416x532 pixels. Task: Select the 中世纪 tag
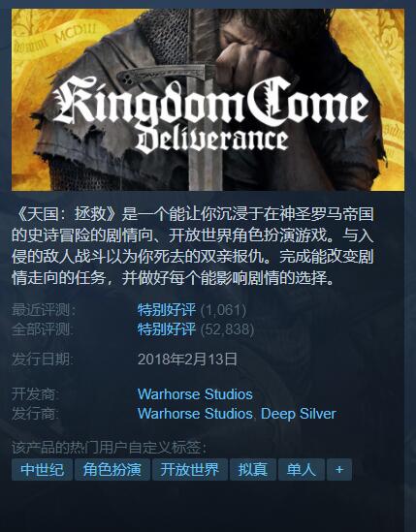[x=42, y=470]
